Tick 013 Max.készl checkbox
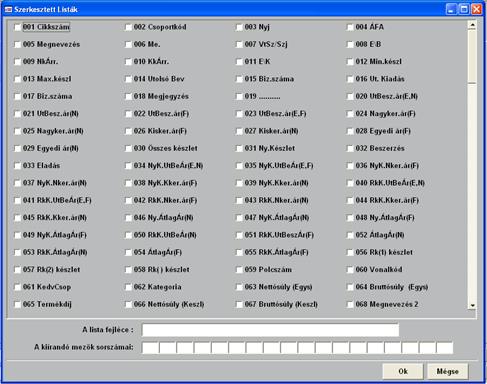This screenshot has width=487, height=384. (x=17, y=79)
